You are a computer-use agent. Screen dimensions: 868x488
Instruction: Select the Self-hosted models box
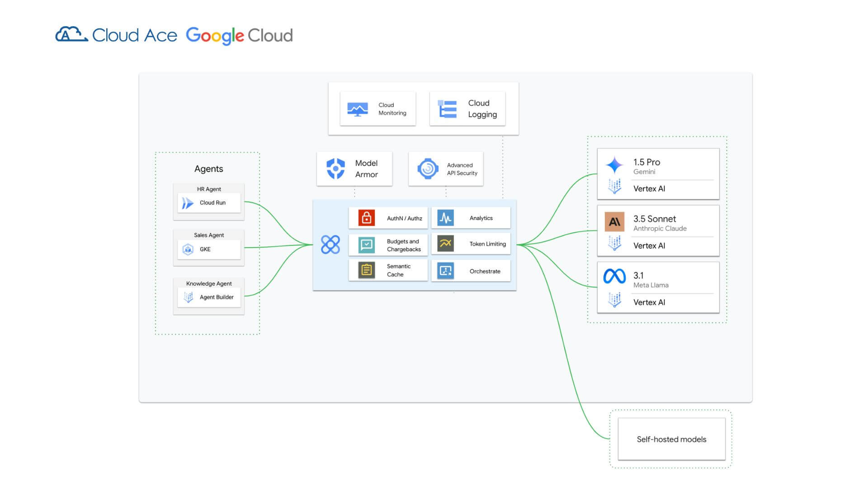671,439
